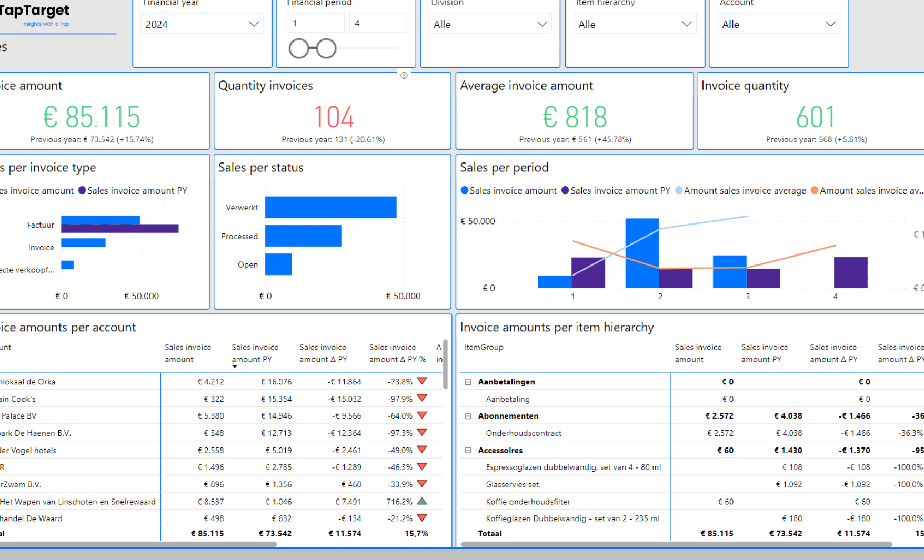The image size is (924, 560).
Task: Click the Sales invoice amount Δ PY % column header
Action: coord(397,353)
